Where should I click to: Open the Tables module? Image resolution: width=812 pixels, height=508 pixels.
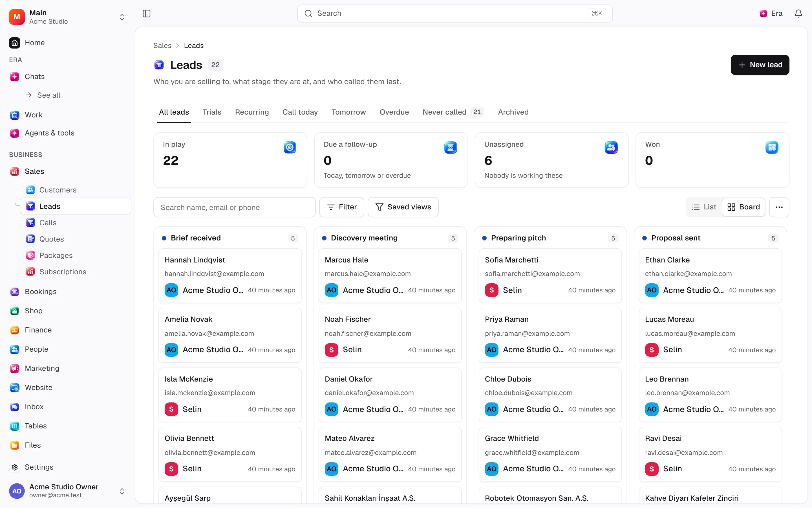tap(36, 426)
